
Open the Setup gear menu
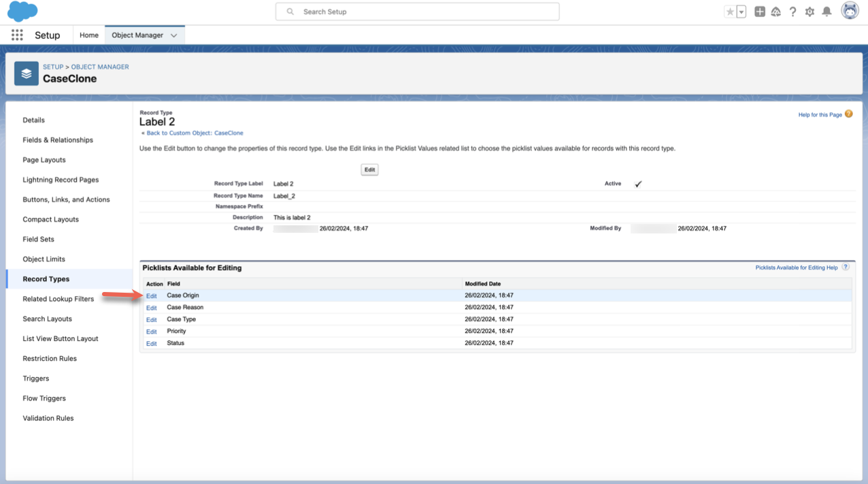(809, 12)
